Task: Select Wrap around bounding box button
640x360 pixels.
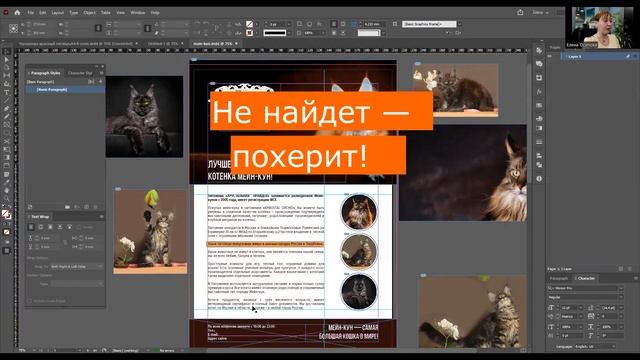Action: (x=40, y=227)
